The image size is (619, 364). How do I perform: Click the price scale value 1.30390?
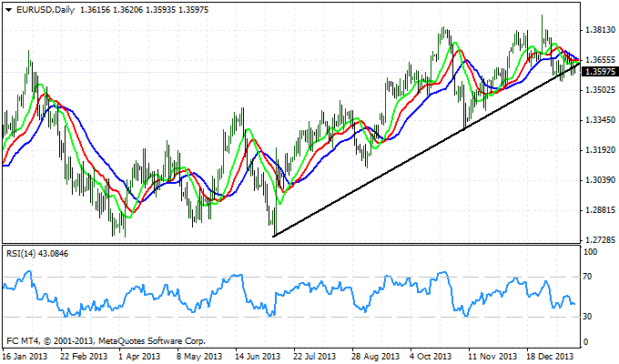[x=601, y=180]
